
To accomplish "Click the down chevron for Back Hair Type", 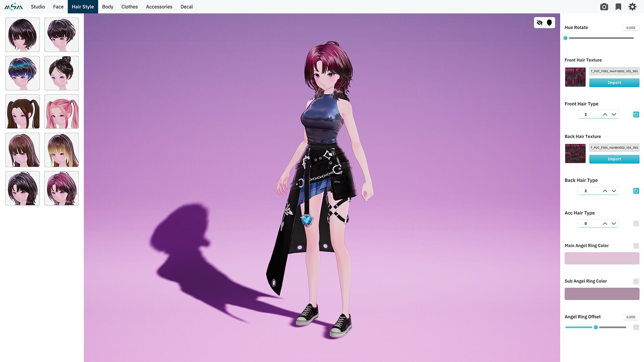I will (x=614, y=191).
